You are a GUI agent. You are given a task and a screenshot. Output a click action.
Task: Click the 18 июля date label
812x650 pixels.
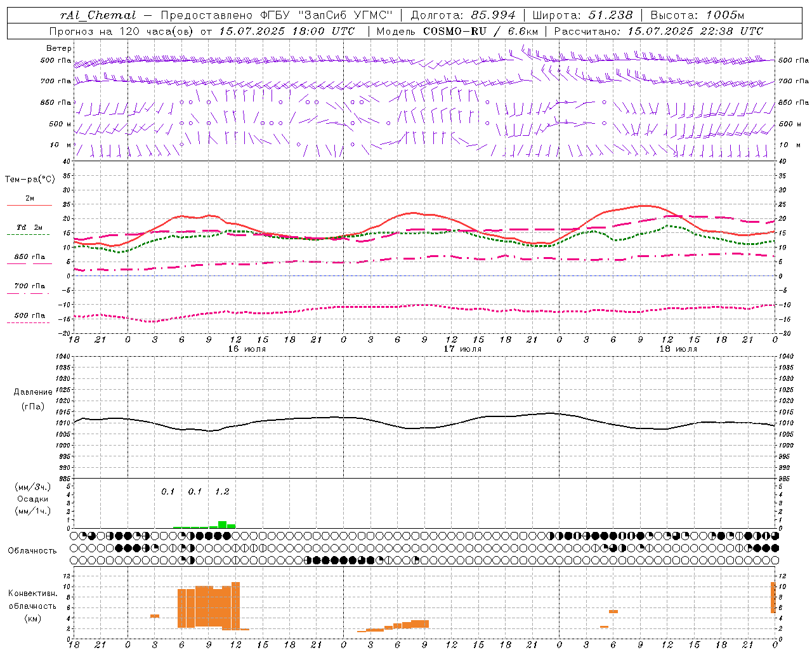[x=678, y=349]
